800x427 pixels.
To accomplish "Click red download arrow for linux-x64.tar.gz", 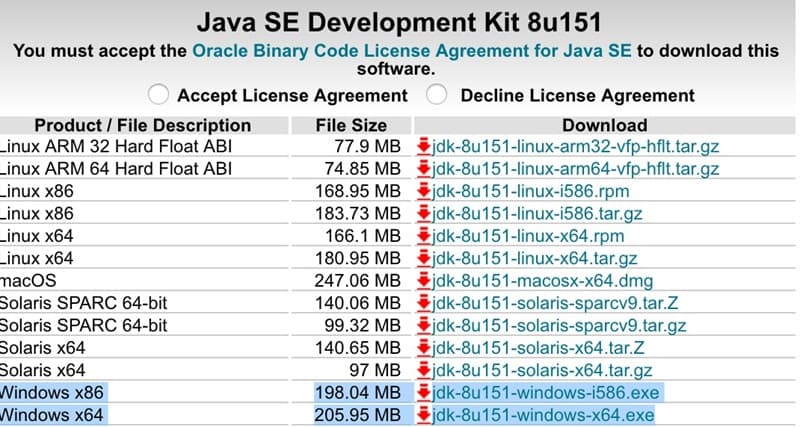I will 423,259.
